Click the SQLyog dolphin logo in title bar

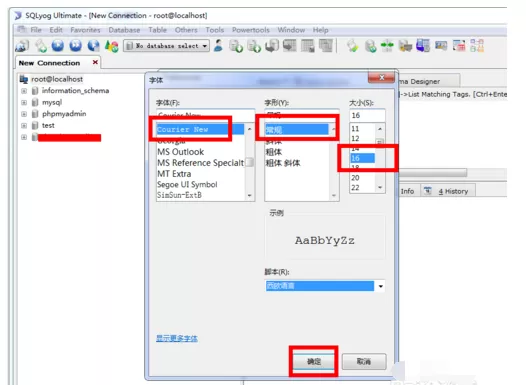18,15
